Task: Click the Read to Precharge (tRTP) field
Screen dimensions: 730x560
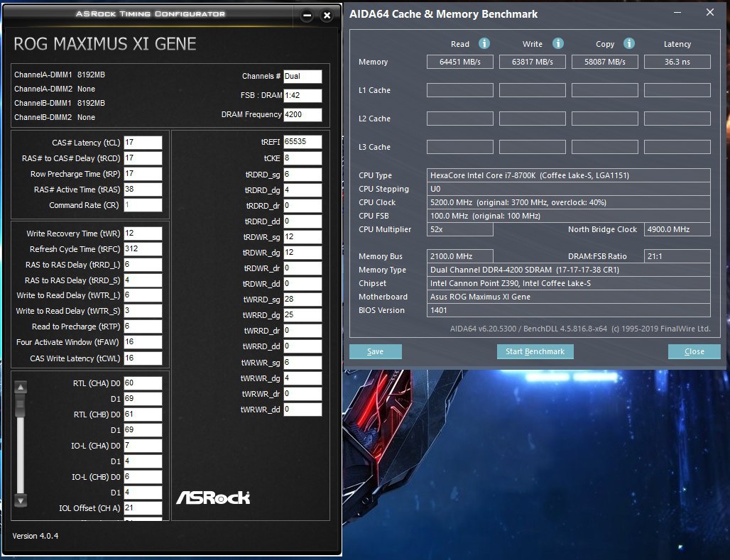Action: click(x=143, y=326)
